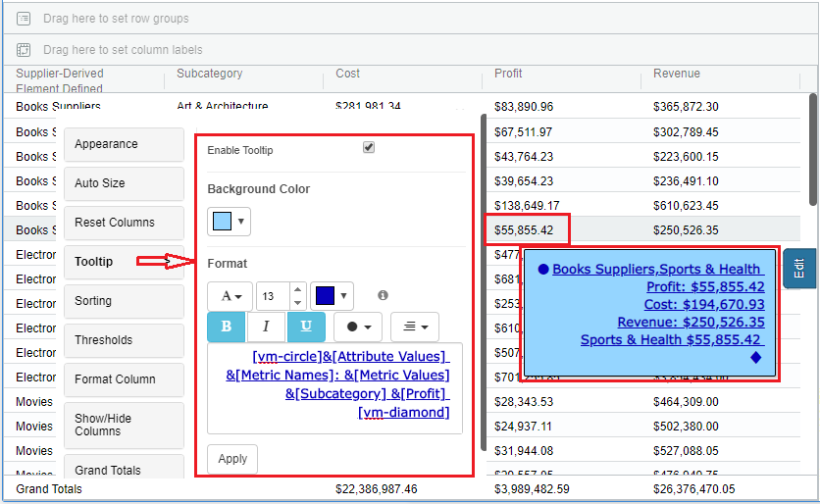Open the Thresholds menu item
820x504 pixels.
pos(124,340)
